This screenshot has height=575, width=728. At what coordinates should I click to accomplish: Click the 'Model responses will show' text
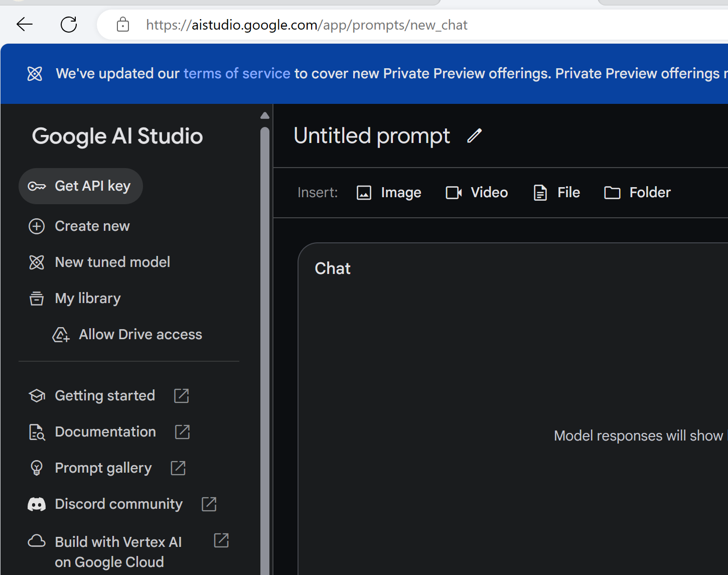[x=638, y=436]
